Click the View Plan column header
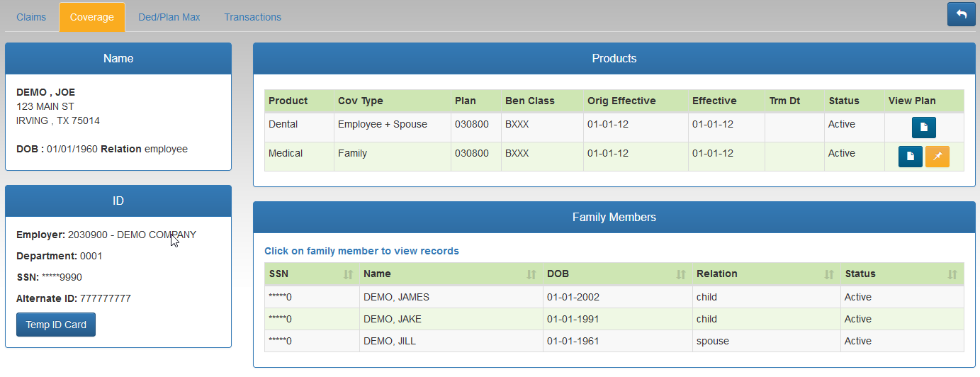Viewport: 980px width, 377px height. coord(924,101)
